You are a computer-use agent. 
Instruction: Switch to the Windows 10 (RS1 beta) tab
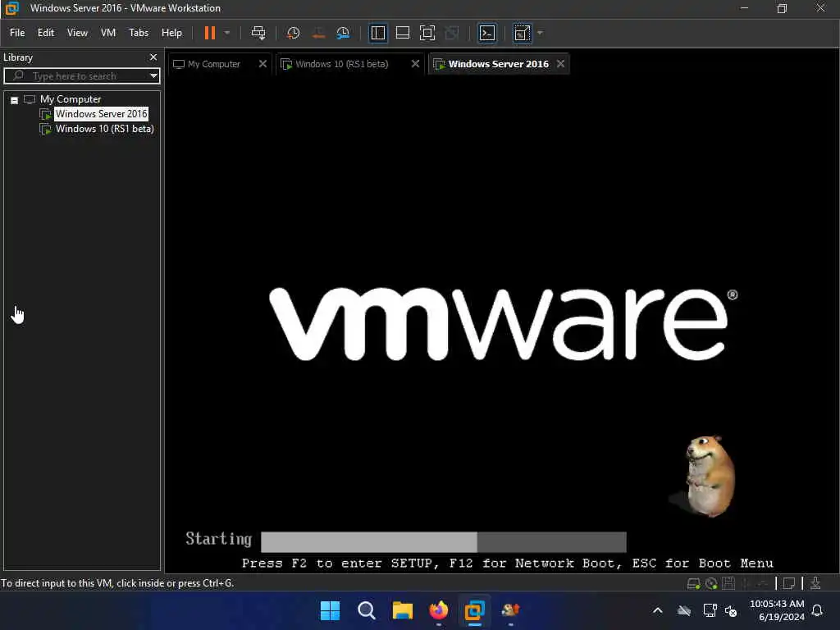click(x=340, y=64)
